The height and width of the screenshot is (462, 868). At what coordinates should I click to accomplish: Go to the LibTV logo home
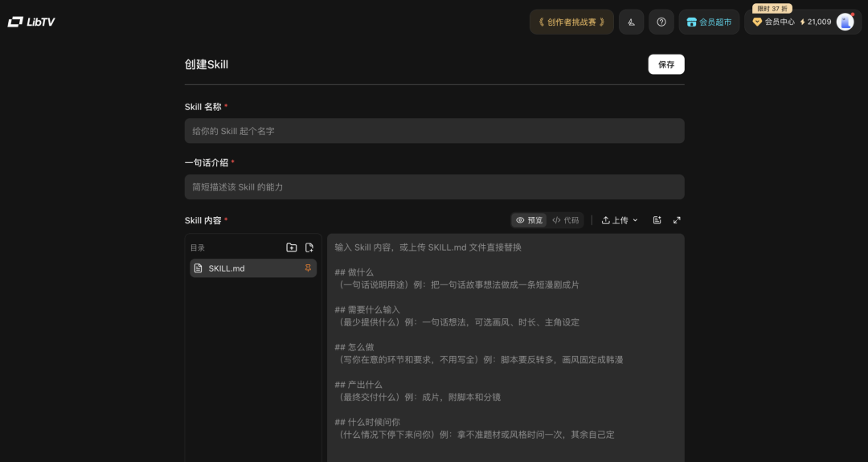(31, 22)
